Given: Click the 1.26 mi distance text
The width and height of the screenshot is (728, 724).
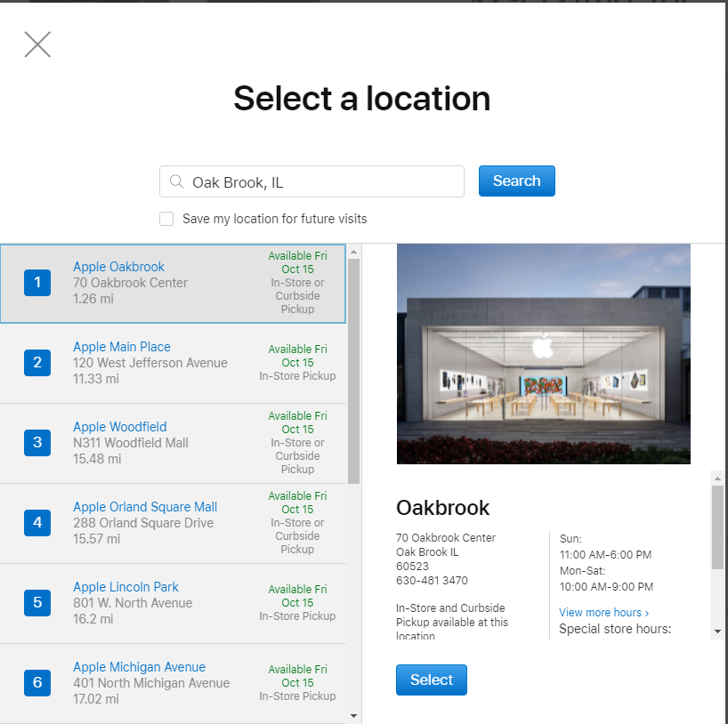Looking at the screenshot, I should [x=93, y=299].
